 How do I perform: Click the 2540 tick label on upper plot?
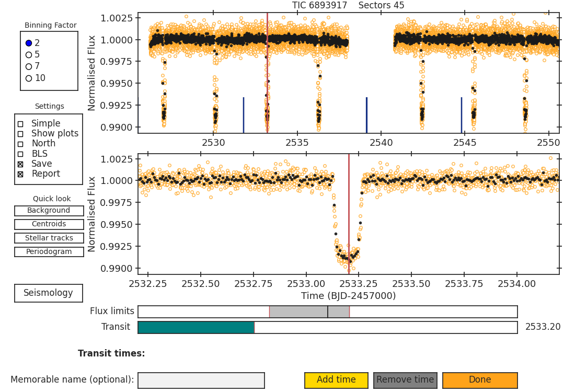point(381,143)
